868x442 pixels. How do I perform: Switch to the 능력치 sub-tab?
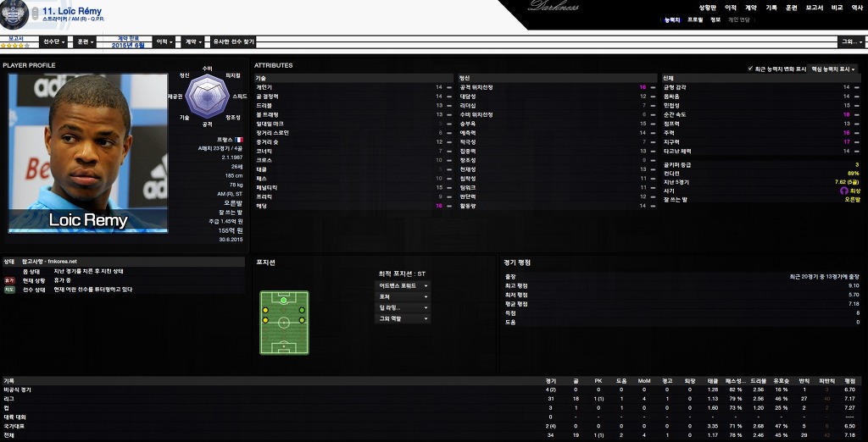tap(672, 20)
